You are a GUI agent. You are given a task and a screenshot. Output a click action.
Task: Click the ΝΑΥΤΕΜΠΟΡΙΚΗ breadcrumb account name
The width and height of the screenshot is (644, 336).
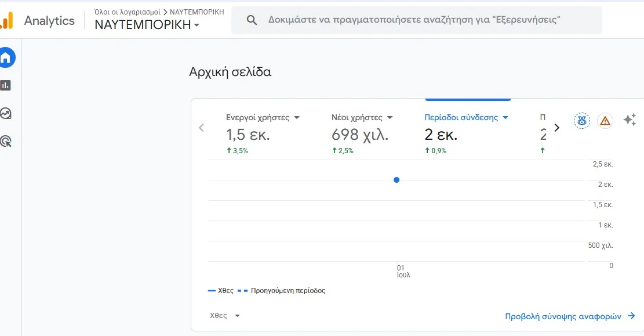coord(197,12)
